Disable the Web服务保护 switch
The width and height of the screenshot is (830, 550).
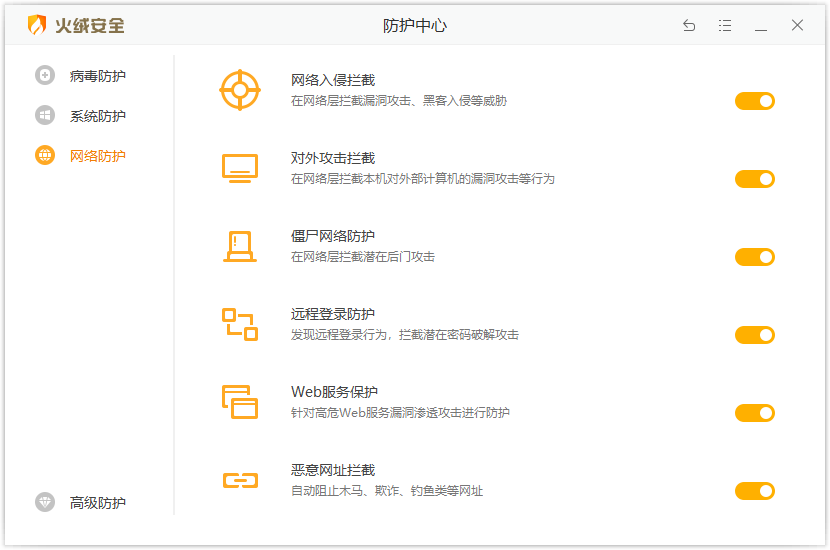point(755,413)
